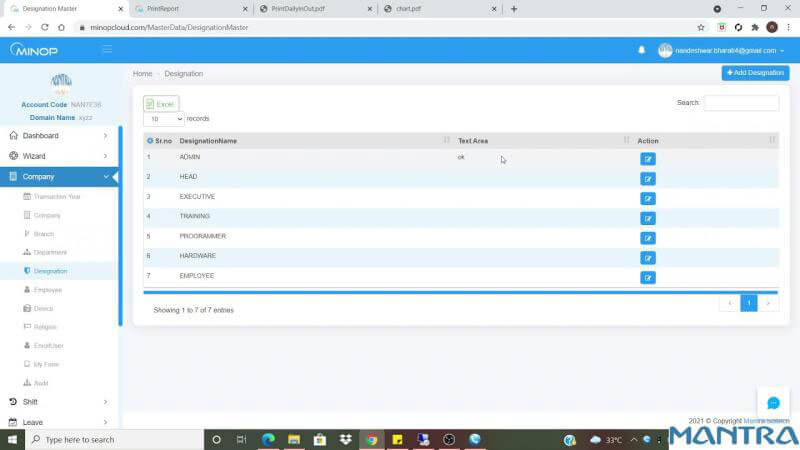800x450 pixels.
Task: Bookmark page with star icon
Action: [x=700, y=27]
